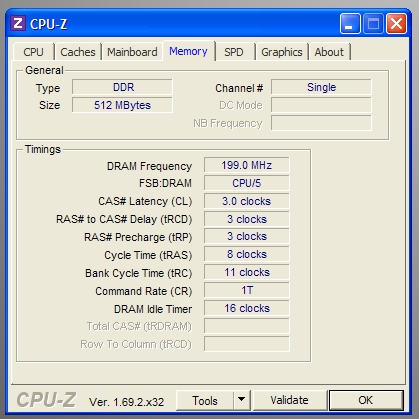This screenshot has width=419, height=419.
Task: Open the Graphics tab
Action: tap(282, 52)
